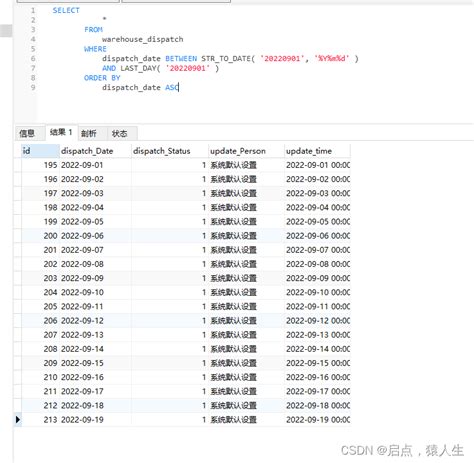
Task: Click STR_TO_DATE( in the query
Action: 228,59
